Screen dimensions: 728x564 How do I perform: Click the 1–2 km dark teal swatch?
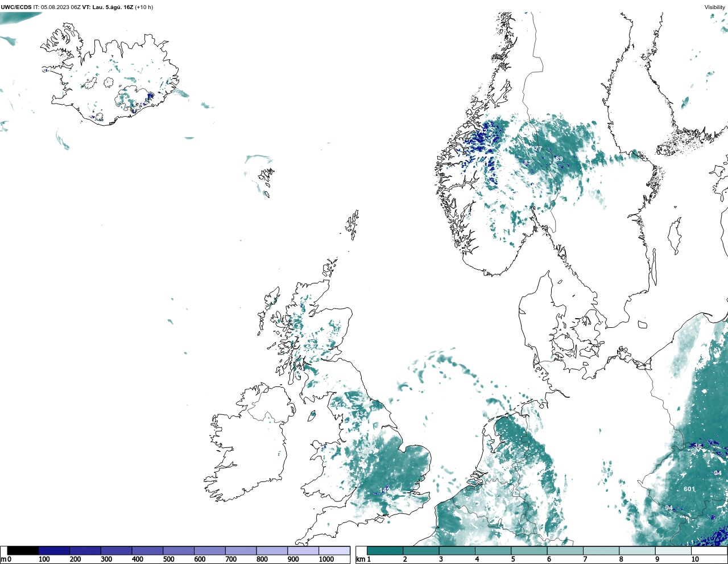click(x=385, y=551)
